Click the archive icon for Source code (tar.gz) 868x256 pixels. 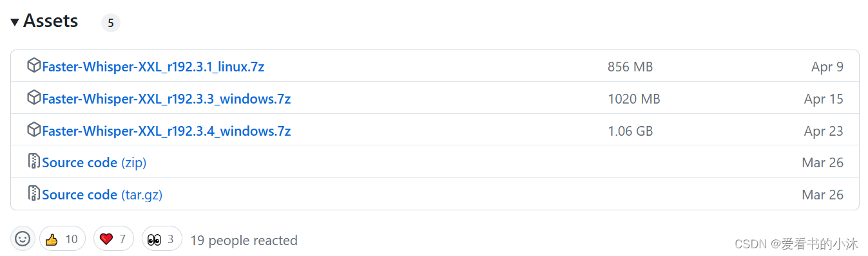pos(34,194)
